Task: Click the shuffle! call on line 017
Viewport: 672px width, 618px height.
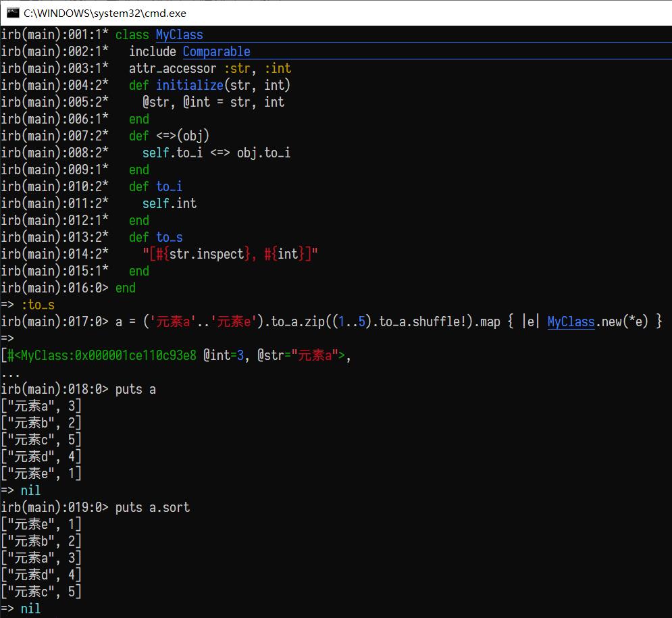Action: pos(439,322)
